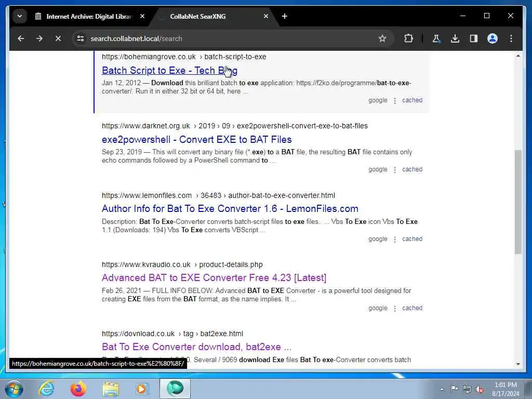
Task: Show hidden tray icons arrow
Action: [442, 389]
